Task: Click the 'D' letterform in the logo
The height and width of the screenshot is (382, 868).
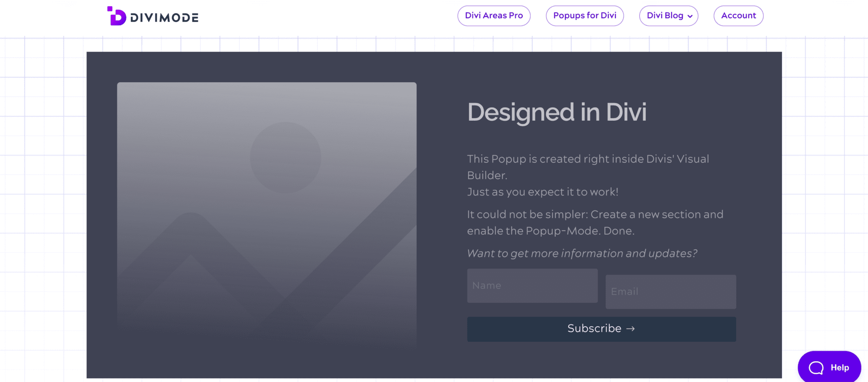Action: [118, 18]
